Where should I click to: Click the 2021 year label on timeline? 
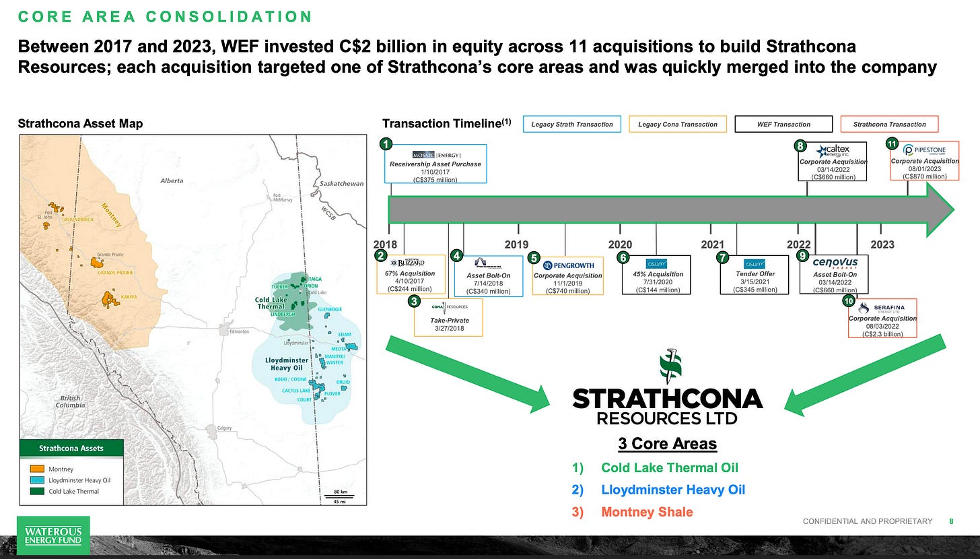point(712,244)
